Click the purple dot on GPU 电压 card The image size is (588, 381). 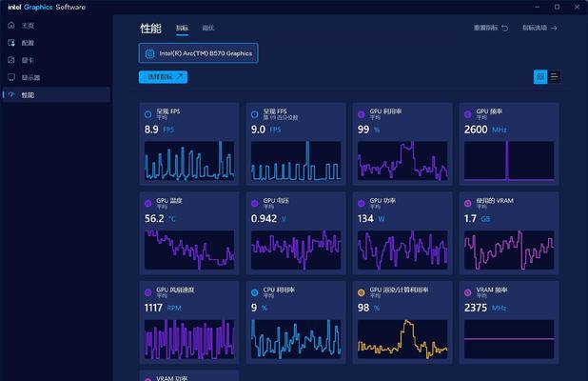[x=255, y=204]
